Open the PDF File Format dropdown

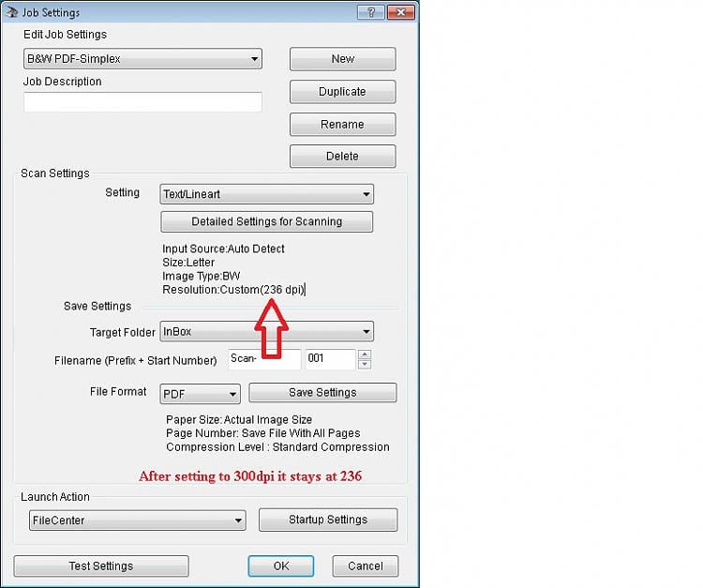click(x=200, y=394)
